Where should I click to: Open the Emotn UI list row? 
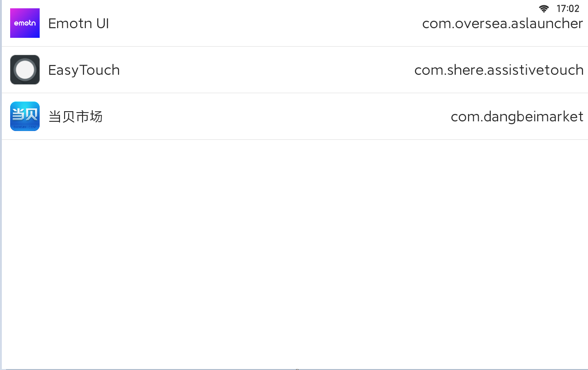click(295, 23)
